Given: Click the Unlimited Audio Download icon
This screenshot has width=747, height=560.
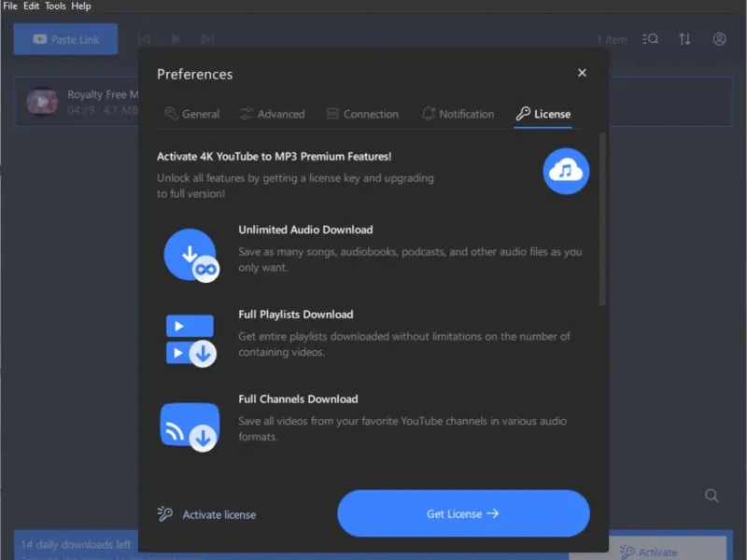Looking at the screenshot, I should 191,255.
